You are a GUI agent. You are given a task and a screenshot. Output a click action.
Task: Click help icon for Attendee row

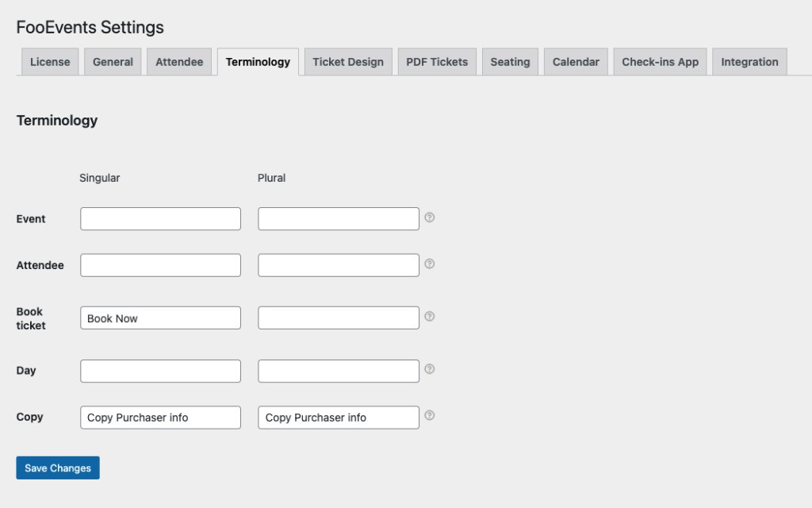coord(430,264)
